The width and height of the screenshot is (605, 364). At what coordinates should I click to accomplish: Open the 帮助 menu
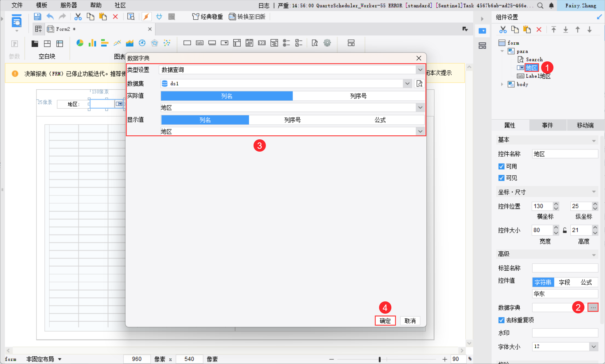tap(96, 5)
